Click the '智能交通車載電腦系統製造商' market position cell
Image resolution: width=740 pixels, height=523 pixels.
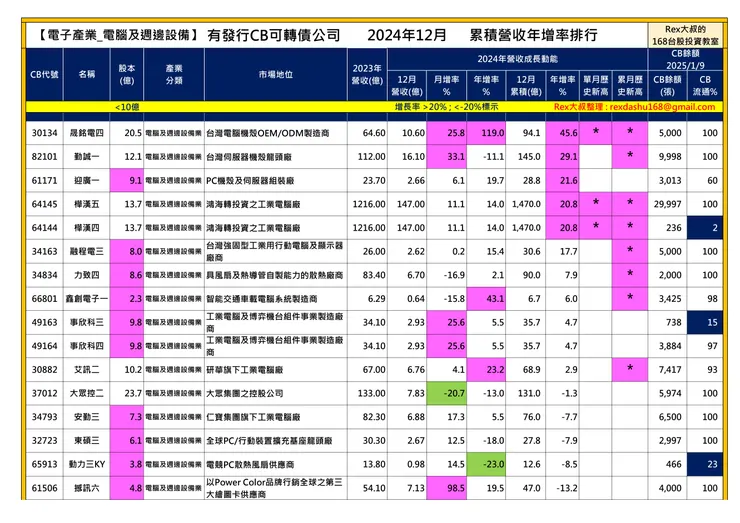click(276, 298)
